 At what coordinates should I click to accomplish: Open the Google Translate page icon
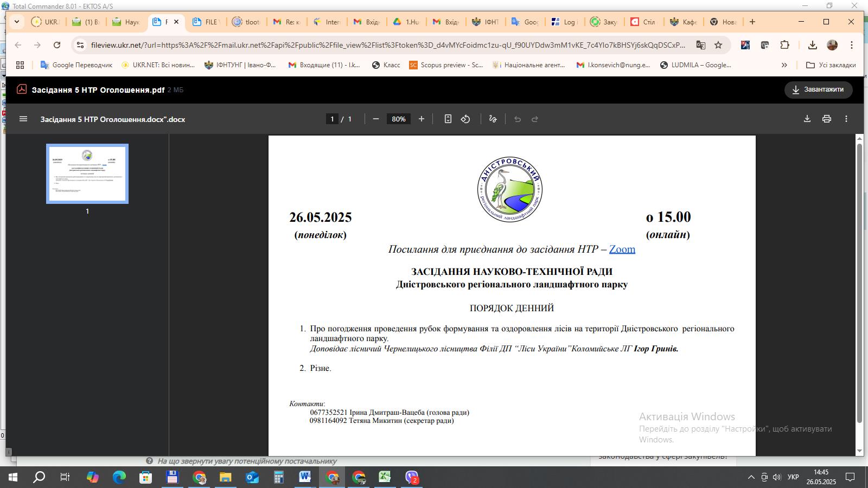coord(700,45)
